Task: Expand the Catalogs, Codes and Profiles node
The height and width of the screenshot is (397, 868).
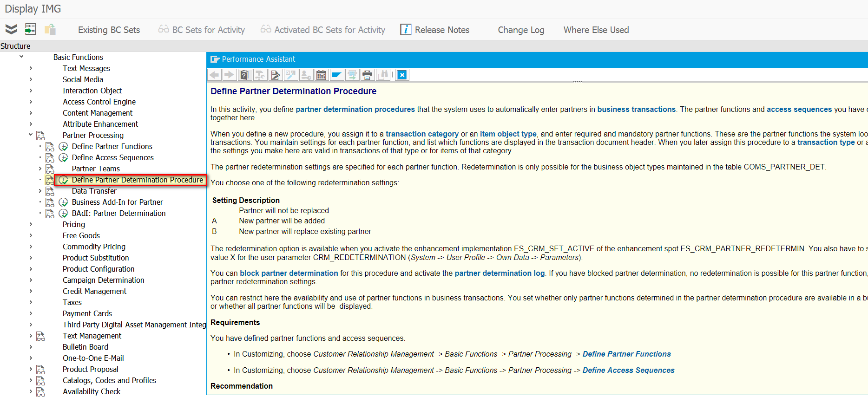Action: pos(31,380)
